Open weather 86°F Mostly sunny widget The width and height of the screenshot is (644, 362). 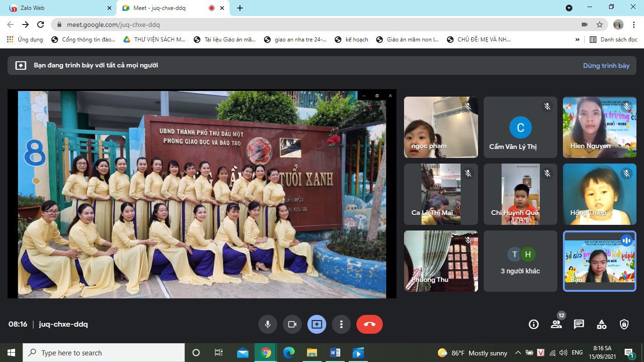coord(472,353)
